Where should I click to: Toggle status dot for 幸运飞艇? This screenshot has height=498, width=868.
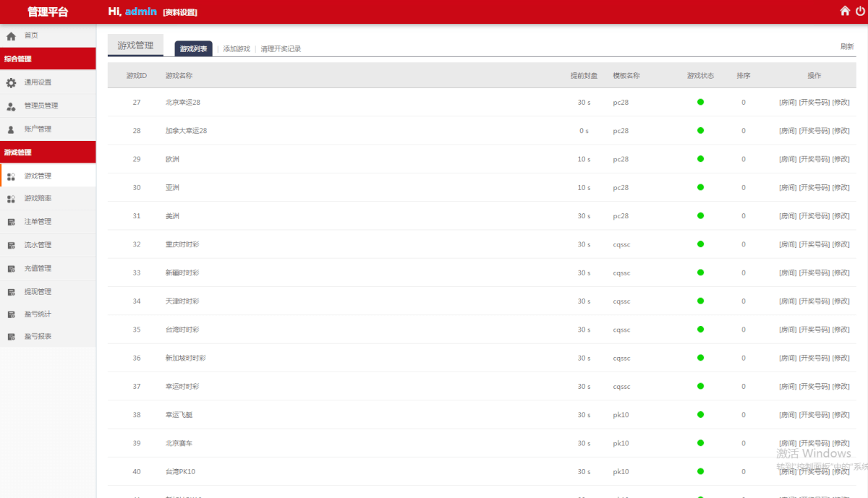point(700,415)
